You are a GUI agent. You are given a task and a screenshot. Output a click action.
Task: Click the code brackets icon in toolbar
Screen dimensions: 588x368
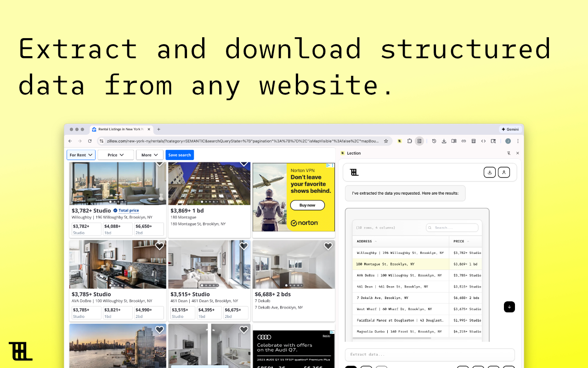(x=483, y=141)
